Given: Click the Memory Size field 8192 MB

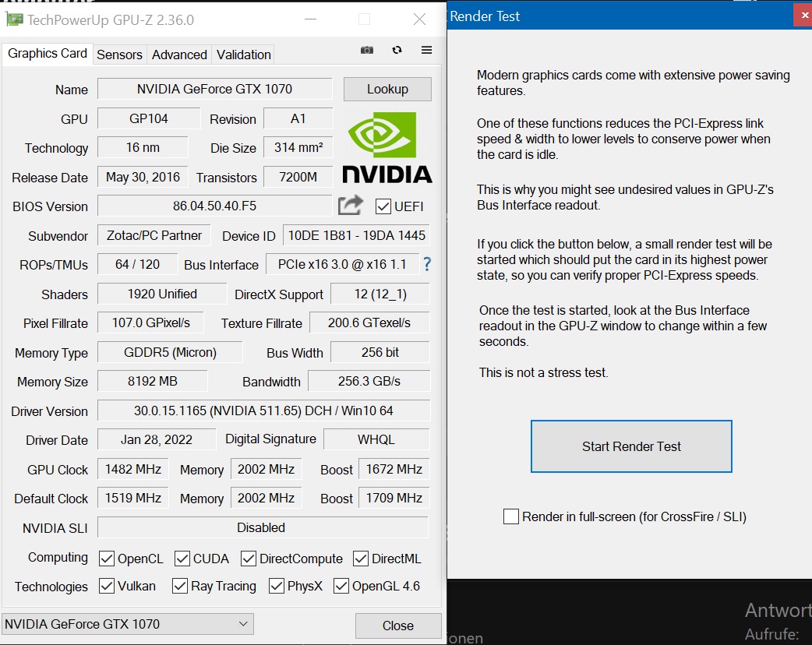Looking at the screenshot, I should [152, 381].
